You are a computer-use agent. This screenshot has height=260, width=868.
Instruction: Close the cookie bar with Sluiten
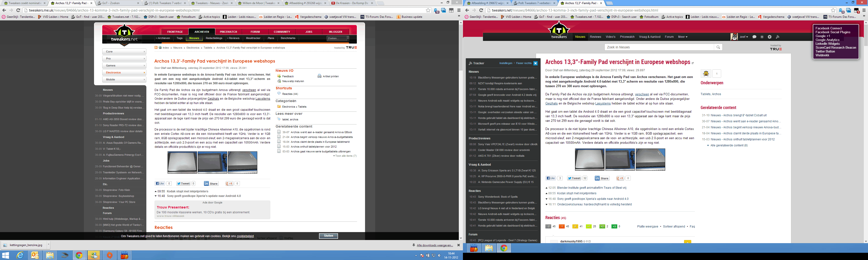329,236
